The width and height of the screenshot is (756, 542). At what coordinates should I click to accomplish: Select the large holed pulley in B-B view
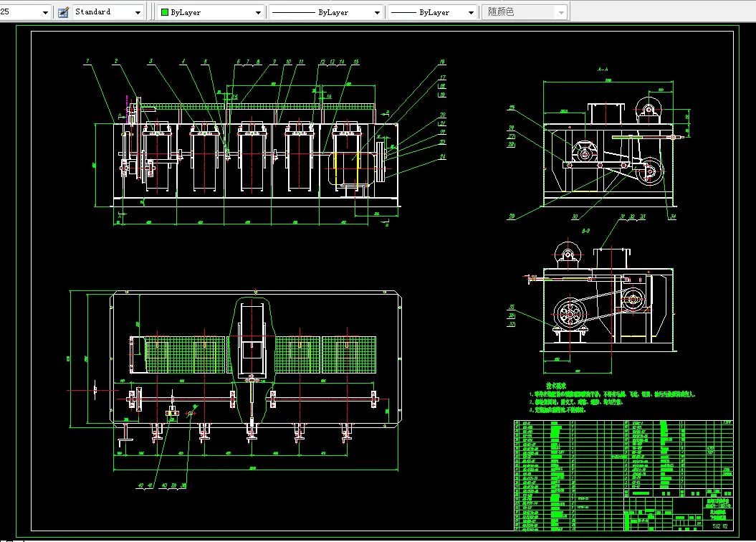tap(571, 313)
